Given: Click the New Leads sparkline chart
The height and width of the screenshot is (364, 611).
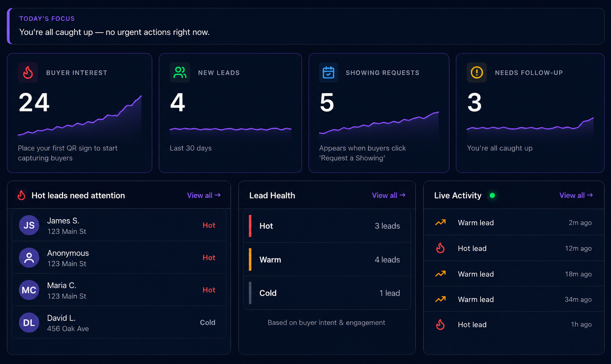Looking at the screenshot, I should pos(230,133).
